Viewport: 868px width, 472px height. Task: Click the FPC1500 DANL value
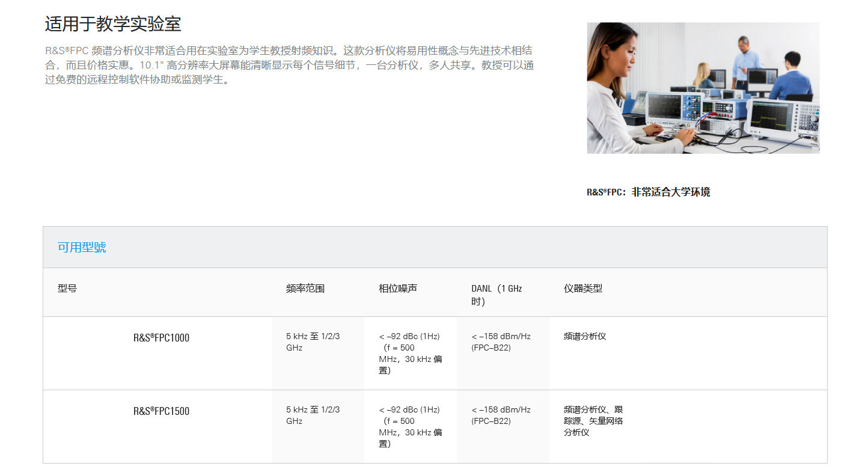[501, 415]
